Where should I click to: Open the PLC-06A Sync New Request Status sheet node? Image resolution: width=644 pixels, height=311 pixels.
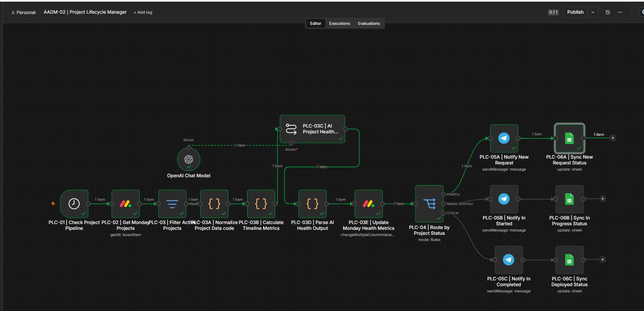click(570, 138)
